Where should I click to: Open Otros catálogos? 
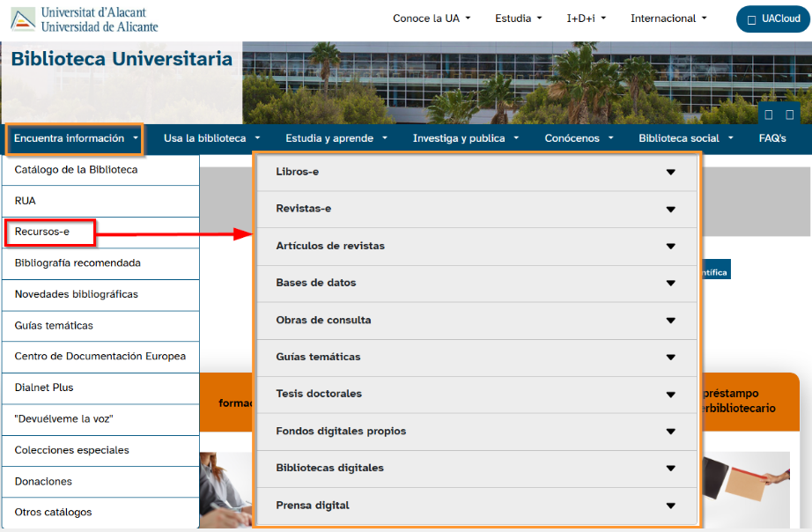(x=100, y=513)
